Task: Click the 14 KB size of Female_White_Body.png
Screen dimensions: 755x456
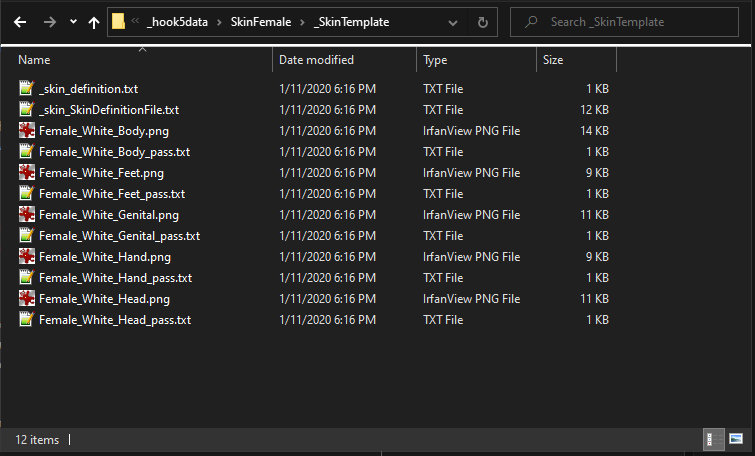Action: (x=594, y=131)
